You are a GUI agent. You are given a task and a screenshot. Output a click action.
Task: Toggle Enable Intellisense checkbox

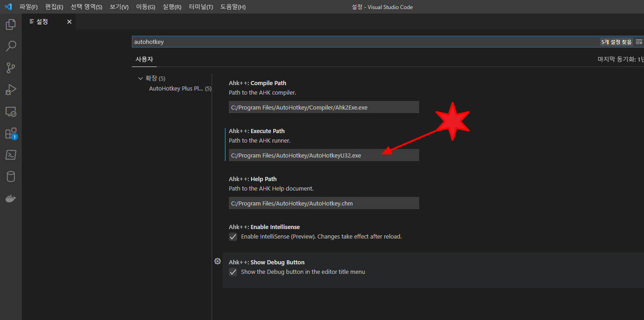[x=233, y=237]
